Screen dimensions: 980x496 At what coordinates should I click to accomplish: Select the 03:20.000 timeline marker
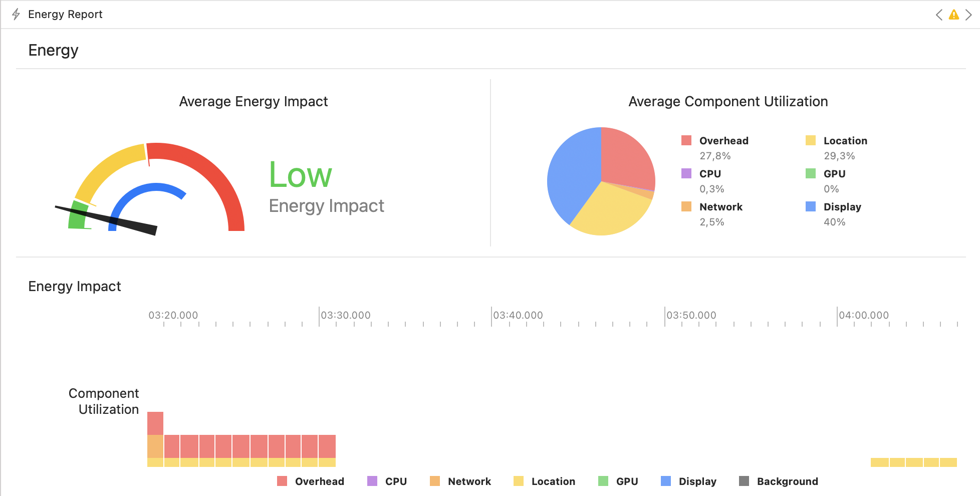[173, 315]
